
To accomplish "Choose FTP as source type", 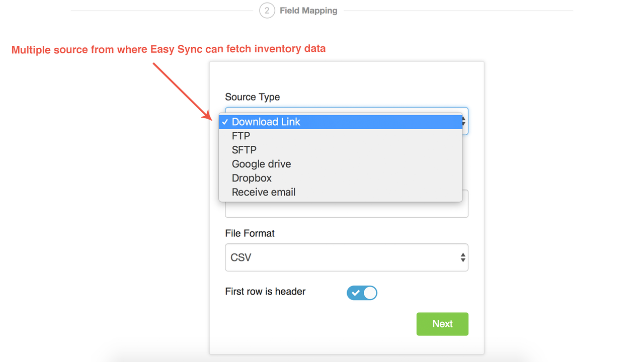I will point(341,136).
